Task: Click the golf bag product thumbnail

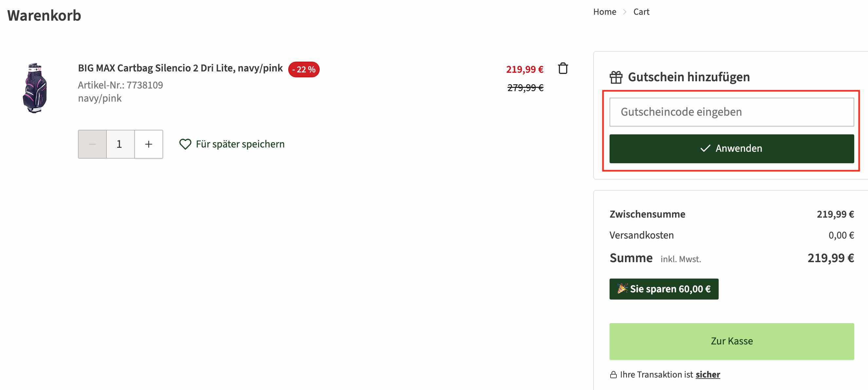Action: click(35, 88)
